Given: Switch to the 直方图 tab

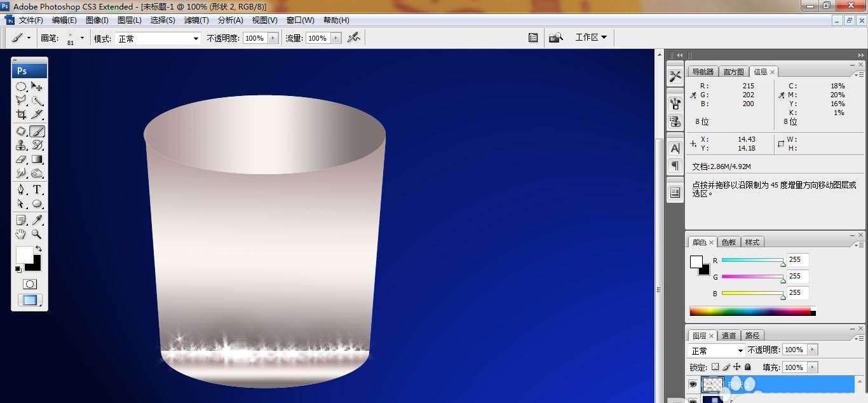Looking at the screenshot, I should pos(733,72).
